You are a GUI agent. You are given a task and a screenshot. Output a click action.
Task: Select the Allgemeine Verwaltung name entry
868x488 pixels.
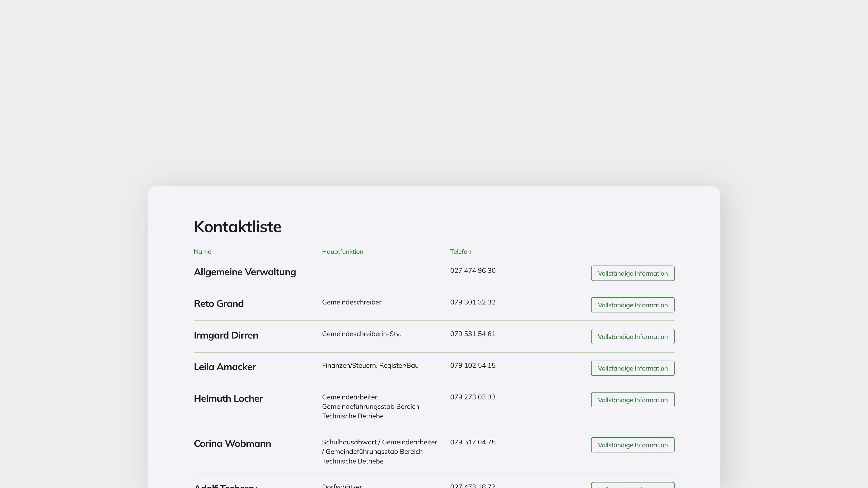[245, 272]
